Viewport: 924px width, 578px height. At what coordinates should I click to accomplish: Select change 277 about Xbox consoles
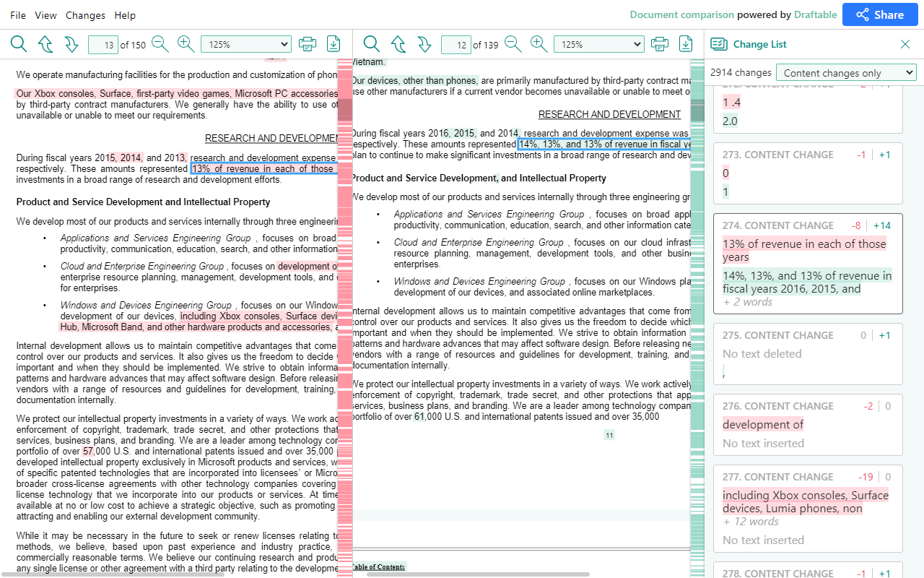808,509
